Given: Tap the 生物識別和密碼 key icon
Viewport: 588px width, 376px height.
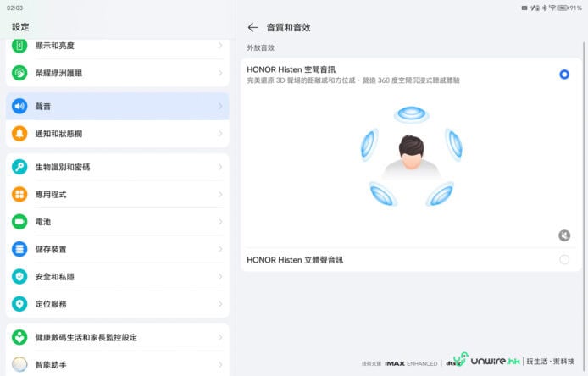Looking at the screenshot, I should click(x=19, y=167).
